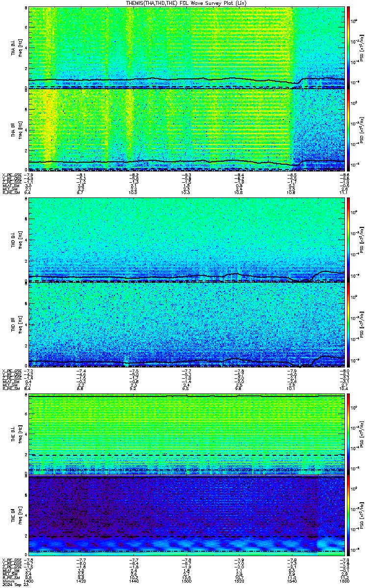Click the 1500 time tick label

point(186,581)
